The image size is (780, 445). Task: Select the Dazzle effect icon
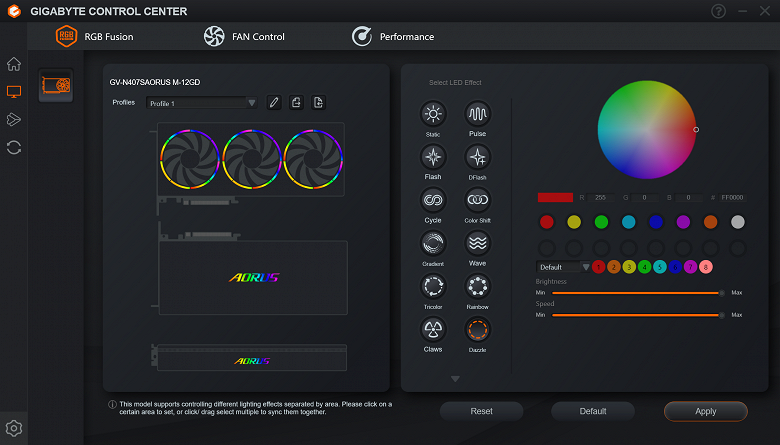(478, 329)
